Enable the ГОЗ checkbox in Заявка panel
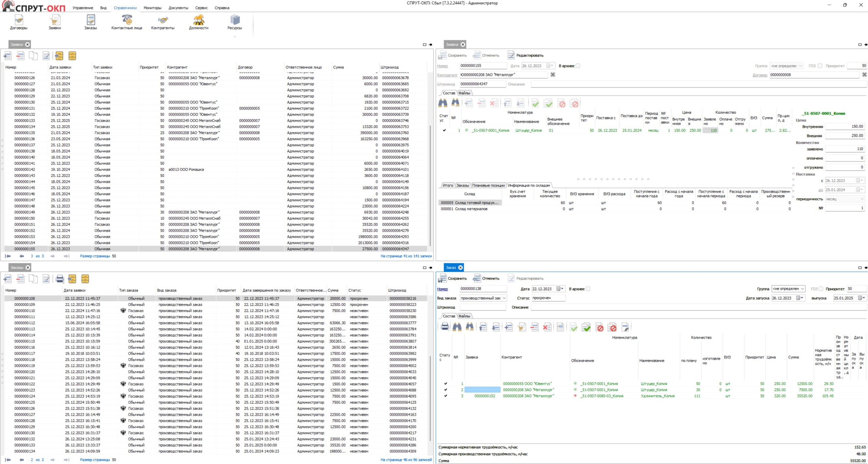The image size is (868, 464). point(820,66)
